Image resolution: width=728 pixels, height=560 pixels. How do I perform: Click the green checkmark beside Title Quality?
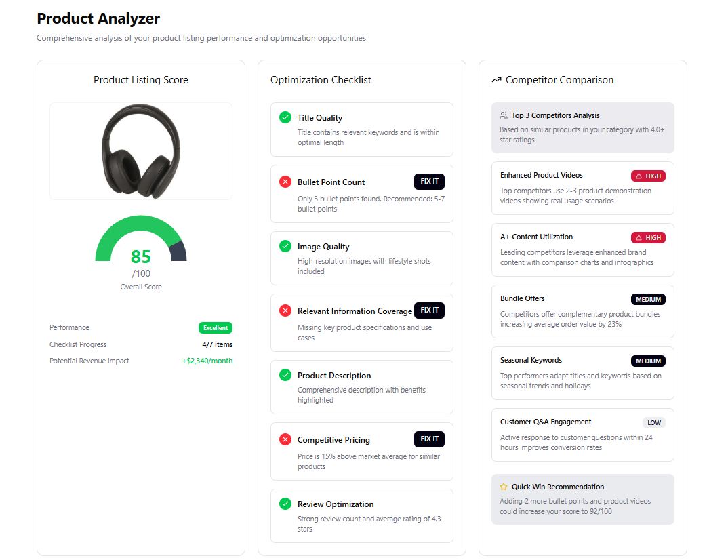pos(284,117)
